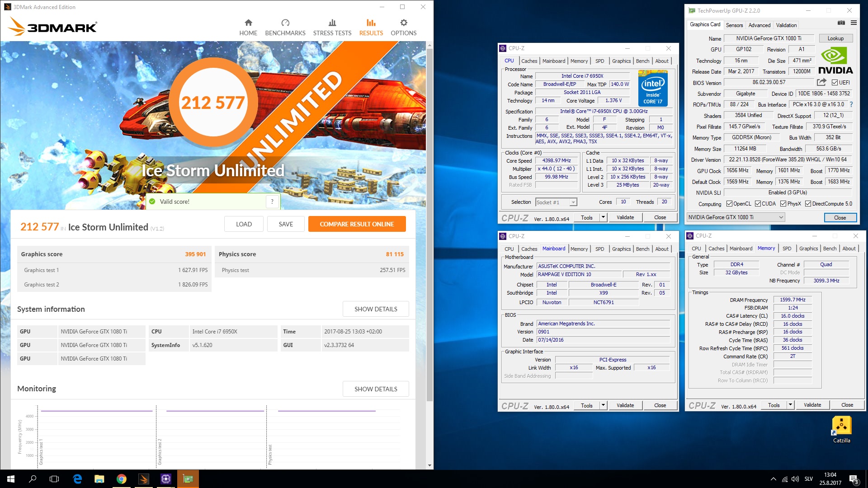Open Graphics tab in the CPU-Z CPU window
Image resolution: width=868 pixels, height=488 pixels.
pos(621,61)
